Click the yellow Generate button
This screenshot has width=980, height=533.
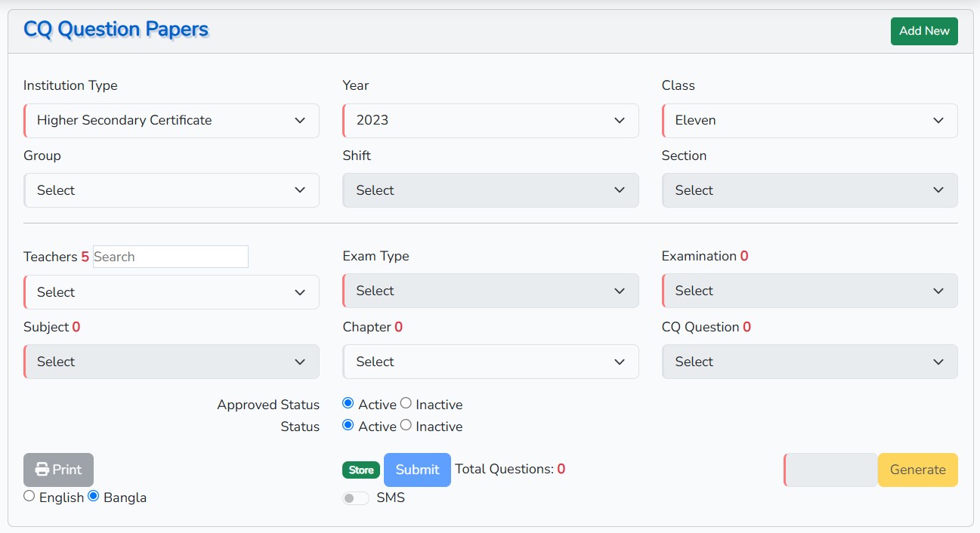[x=917, y=470]
